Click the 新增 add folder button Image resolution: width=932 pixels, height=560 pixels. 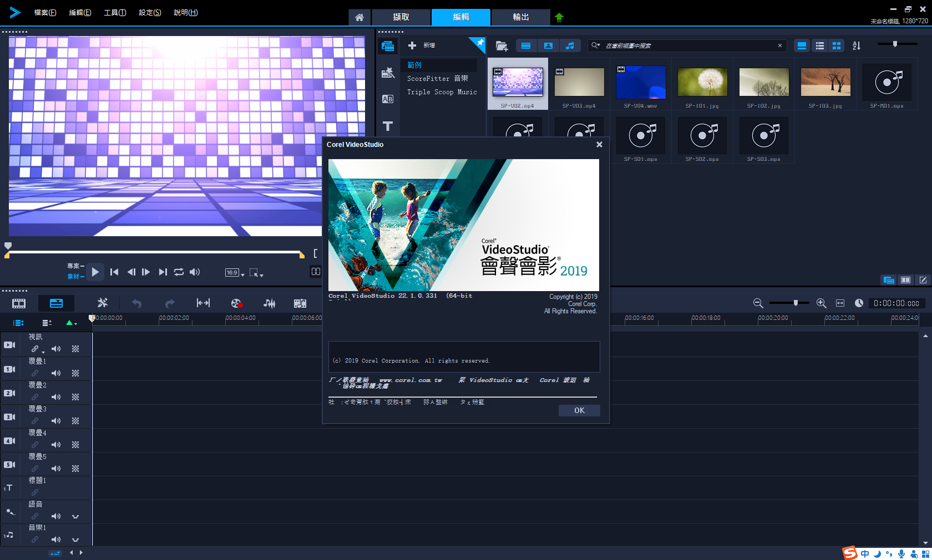pyautogui.click(x=422, y=45)
